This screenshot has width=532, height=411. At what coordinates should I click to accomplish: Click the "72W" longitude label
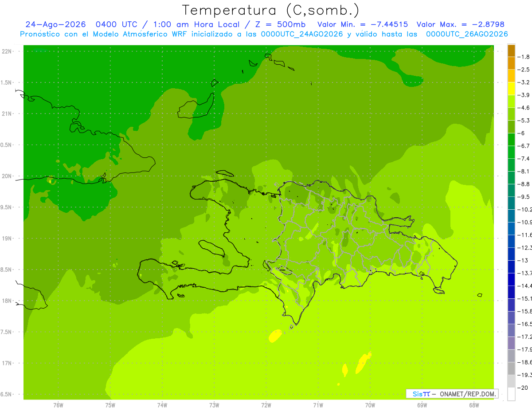266,405
